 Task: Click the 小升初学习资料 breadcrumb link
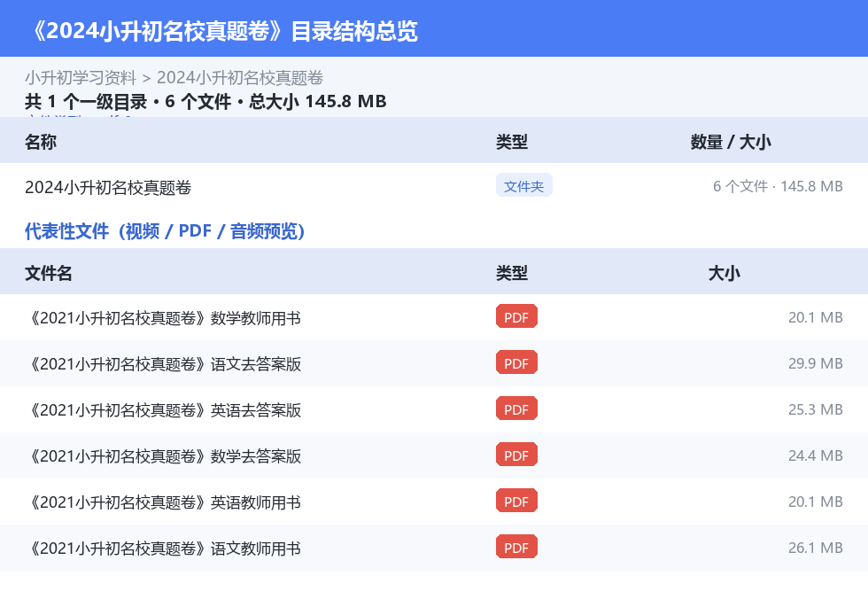pyautogui.click(x=81, y=77)
